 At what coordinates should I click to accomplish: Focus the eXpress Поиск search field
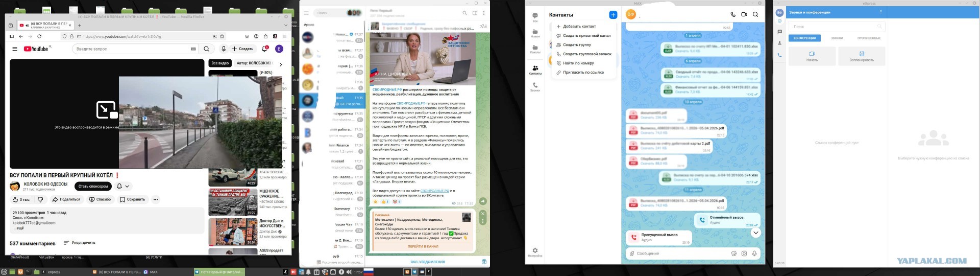837,27
